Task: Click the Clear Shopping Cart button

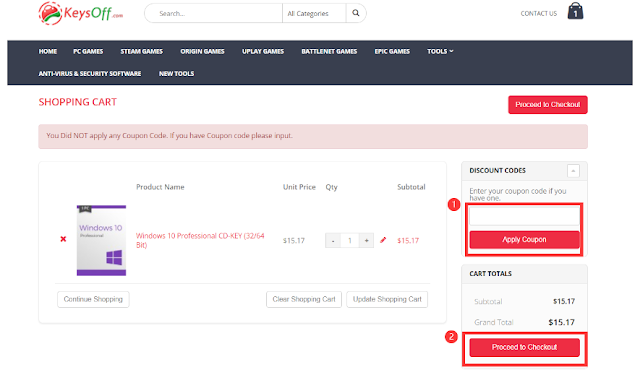Action: pos(304,299)
